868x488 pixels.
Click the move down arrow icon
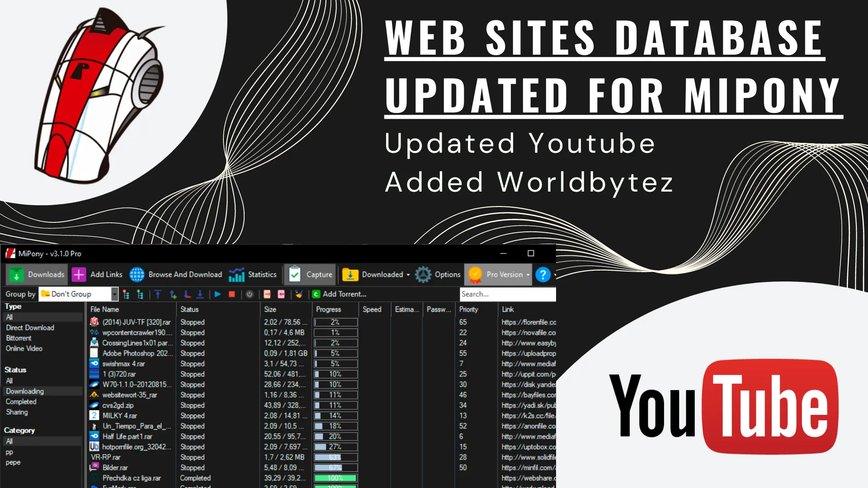pyautogui.click(x=187, y=294)
